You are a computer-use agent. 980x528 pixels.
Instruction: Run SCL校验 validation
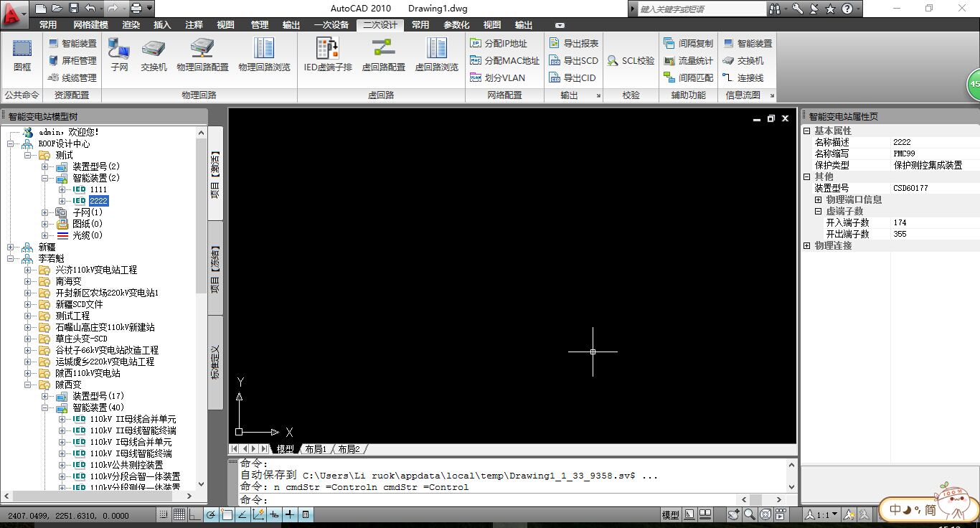tap(631, 61)
